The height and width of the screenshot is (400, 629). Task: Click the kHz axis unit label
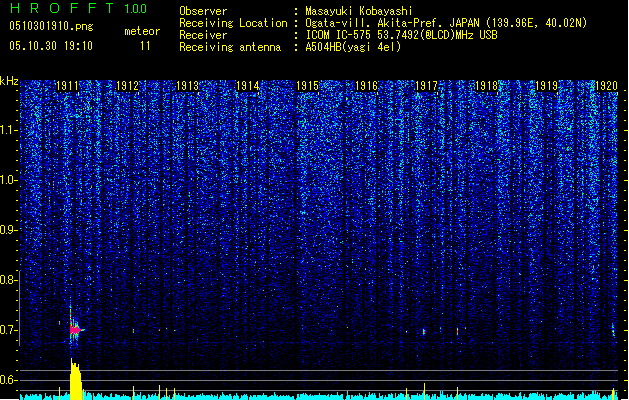[x=9, y=81]
